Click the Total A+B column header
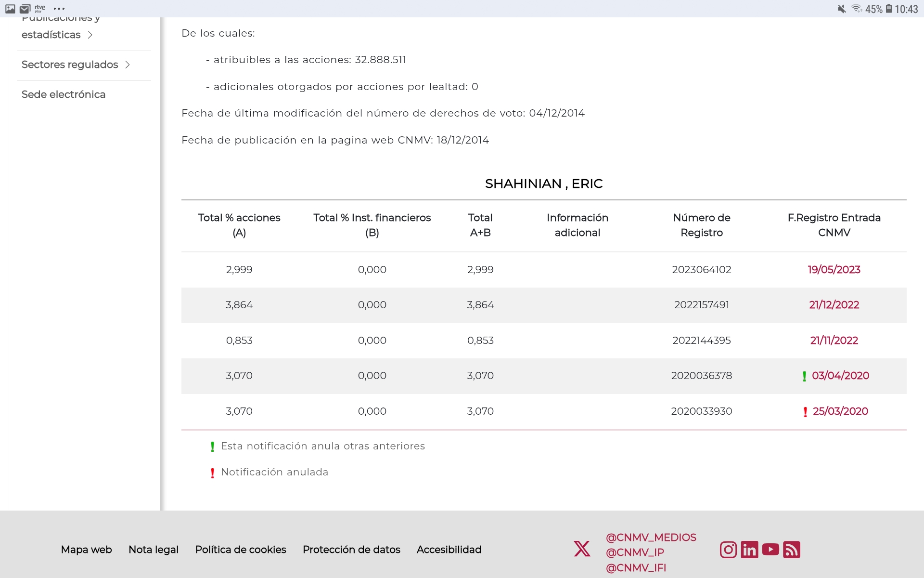The width and height of the screenshot is (924, 578). tap(480, 225)
